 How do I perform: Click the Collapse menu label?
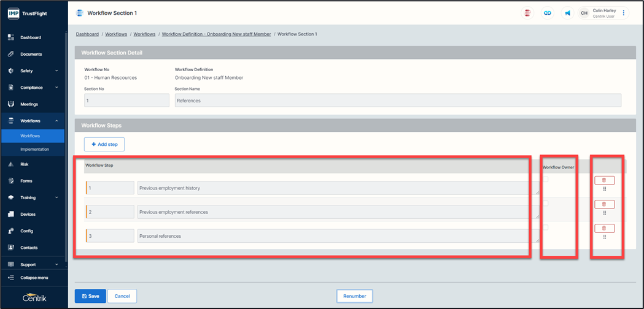(x=34, y=278)
